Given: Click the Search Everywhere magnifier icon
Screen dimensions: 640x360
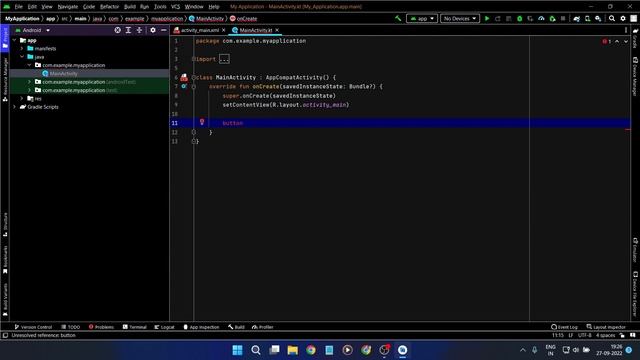Looking at the screenshot, I should [x=612, y=18].
